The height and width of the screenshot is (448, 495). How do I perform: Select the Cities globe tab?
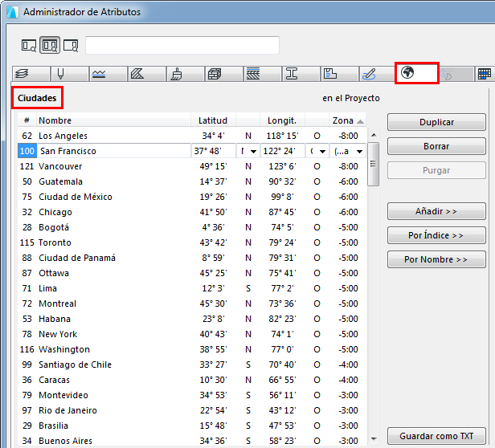(417, 73)
